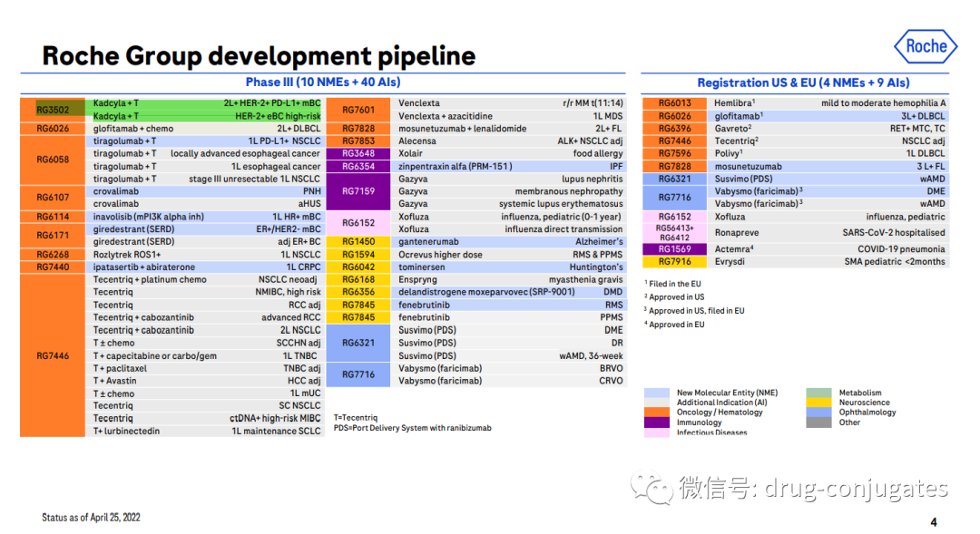Click the 'Evrysdi' drug name

tap(730, 262)
